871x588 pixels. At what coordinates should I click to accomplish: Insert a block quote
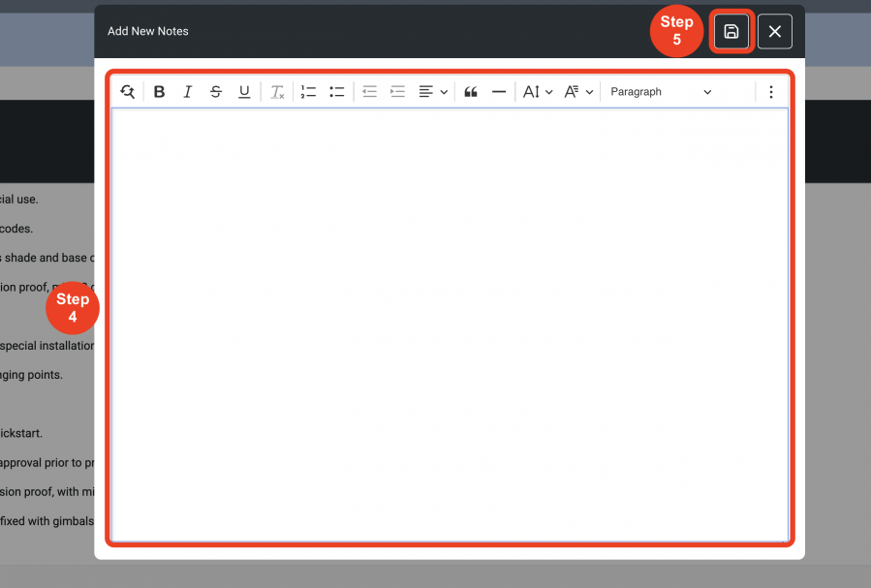pos(471,92)
